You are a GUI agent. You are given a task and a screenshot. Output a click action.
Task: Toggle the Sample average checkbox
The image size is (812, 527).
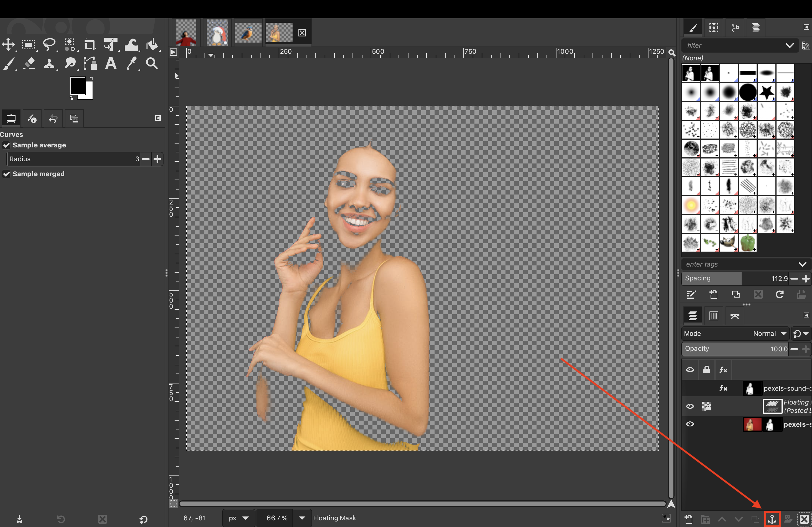(x=6, y=145)
